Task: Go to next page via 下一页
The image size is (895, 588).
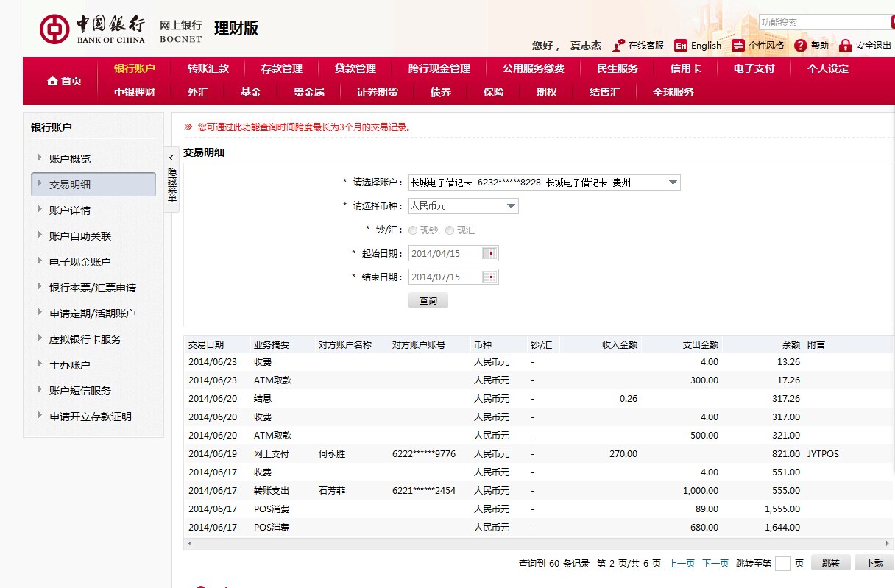Action: [715, 563]
